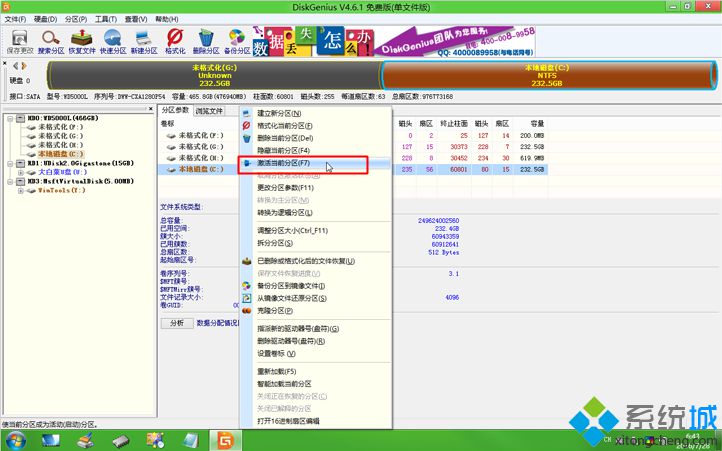This screenshot has width=722, height=451.
Task: Click the taskbar hard-drive icon
Action: click(x=121, y=441)
